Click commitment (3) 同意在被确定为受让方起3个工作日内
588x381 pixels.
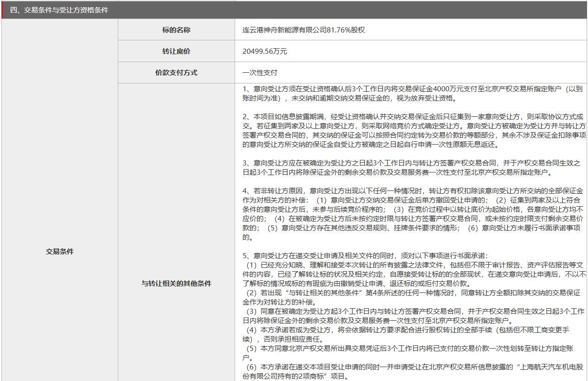tap(413, 316)
